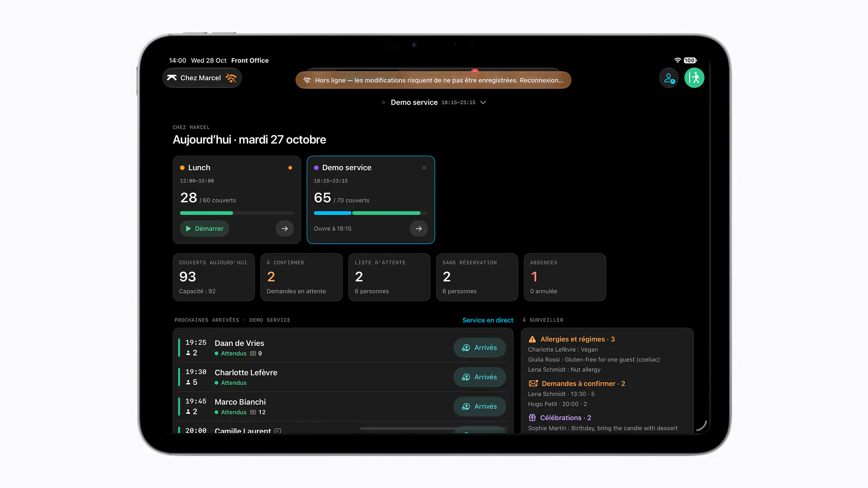
Task: Start the Lunch service with Démarrer
Action: [205, 229]
